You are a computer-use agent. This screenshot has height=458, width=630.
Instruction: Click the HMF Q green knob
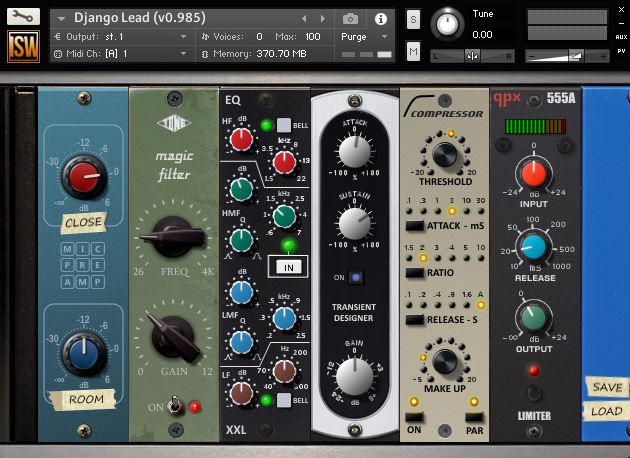(x=241, y=240)
